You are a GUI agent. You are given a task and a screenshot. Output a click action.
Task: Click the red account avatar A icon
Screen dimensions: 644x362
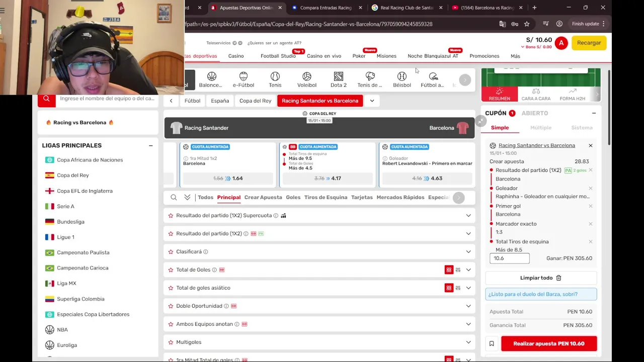pyautogui.click(x=561, y=43)
